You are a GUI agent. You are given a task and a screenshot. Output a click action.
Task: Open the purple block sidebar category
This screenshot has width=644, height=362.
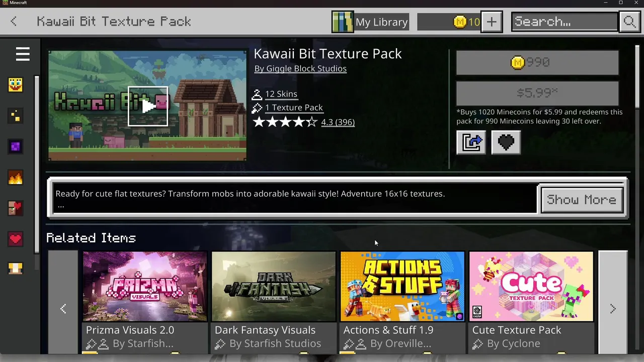16,146
